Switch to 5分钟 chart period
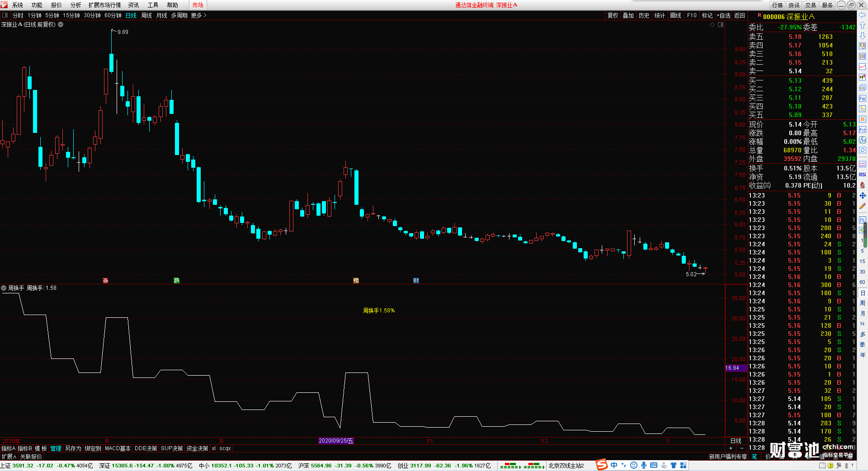The width and height of the screenshot is (868, 471). pos(52,15)
